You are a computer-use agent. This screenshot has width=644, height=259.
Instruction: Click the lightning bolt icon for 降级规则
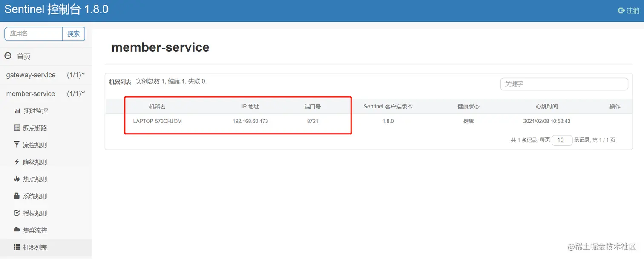coord(17,162)
